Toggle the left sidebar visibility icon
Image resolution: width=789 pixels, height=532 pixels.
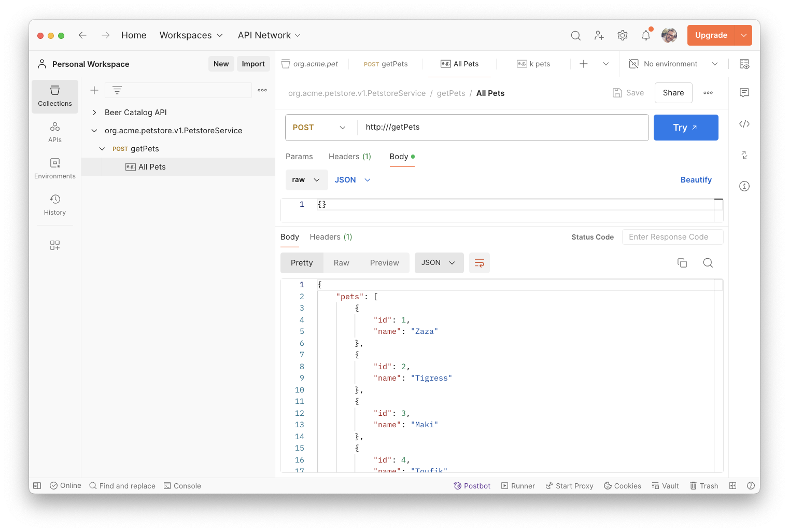[37, 486]
